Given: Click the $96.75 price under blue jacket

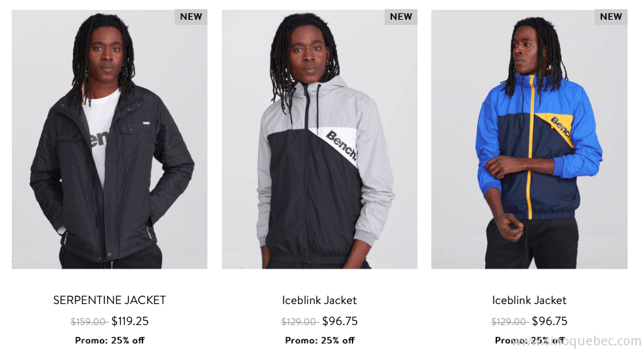Looking at the screenshot, I should [549, 321].
